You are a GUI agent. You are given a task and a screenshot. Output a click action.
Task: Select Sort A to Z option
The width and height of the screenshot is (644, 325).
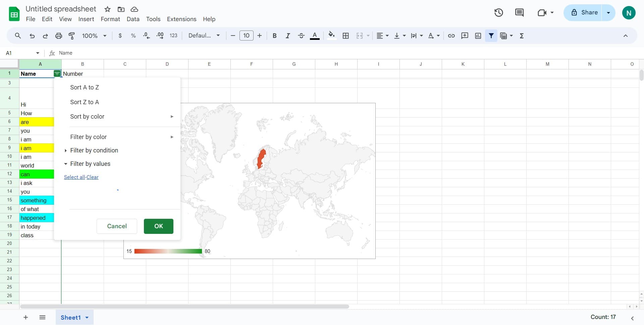point(85,87)
